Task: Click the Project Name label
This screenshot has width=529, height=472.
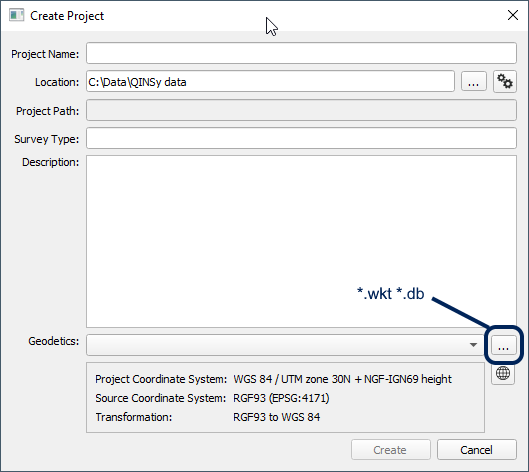Action: (45, 54)
